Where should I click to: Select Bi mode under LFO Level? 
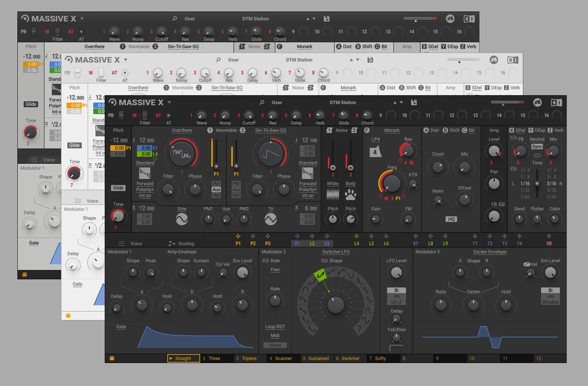(x=396, y=290)
